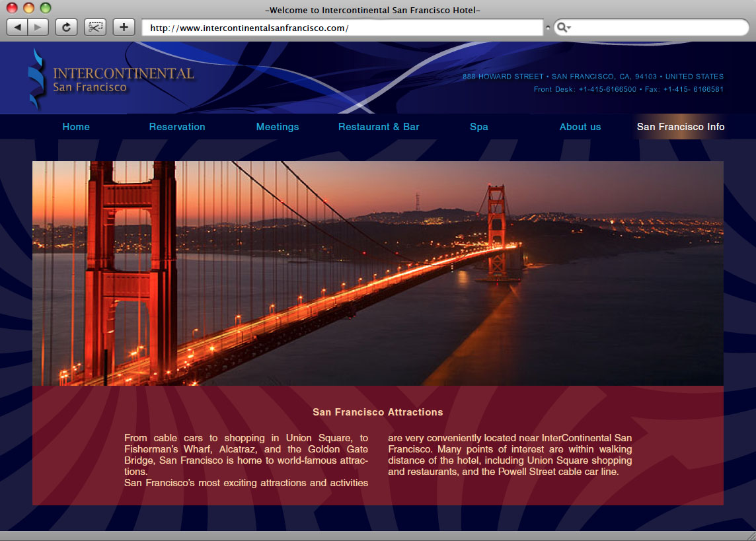The image size is (756, 541).
Task: Click the 888 Howard Street address text
Action: [x=593, y=76]
